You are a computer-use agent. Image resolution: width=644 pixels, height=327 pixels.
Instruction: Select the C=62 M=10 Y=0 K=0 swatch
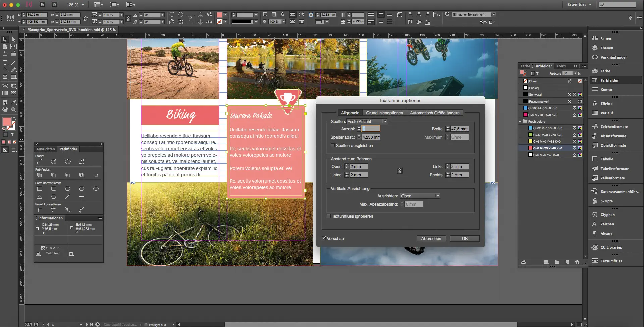point(547,128)
